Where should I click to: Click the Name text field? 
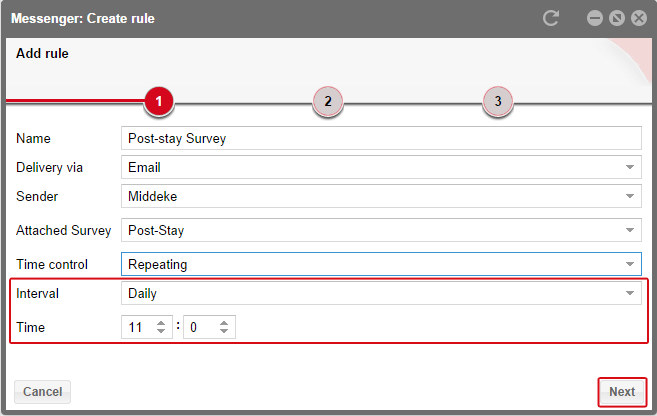(x=380, y=138)
